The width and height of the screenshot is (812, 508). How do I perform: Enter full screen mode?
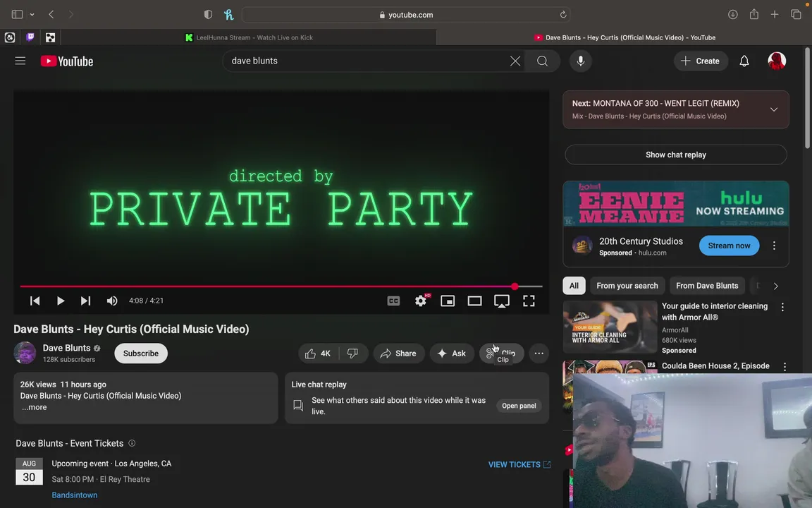coord(529,301)
